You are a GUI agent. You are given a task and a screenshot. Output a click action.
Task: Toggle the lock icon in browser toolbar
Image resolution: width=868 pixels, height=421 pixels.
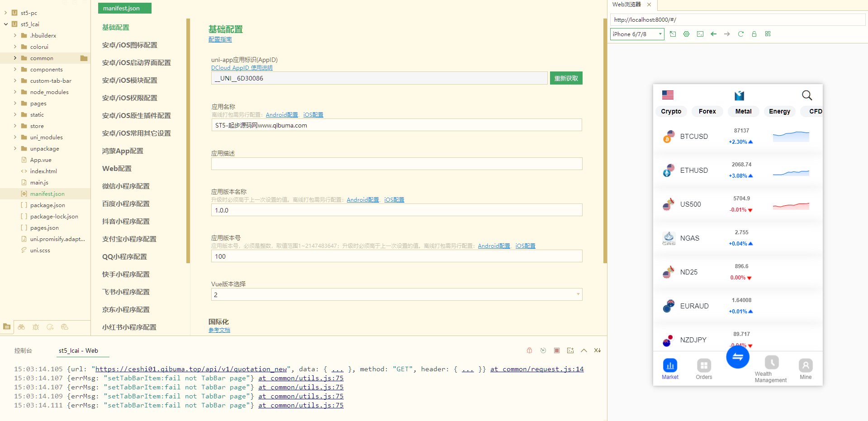[754, 34]
